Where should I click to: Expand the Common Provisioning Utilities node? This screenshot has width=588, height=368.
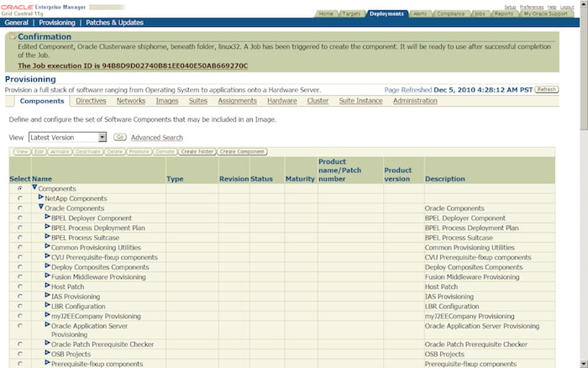click(48, 245)
